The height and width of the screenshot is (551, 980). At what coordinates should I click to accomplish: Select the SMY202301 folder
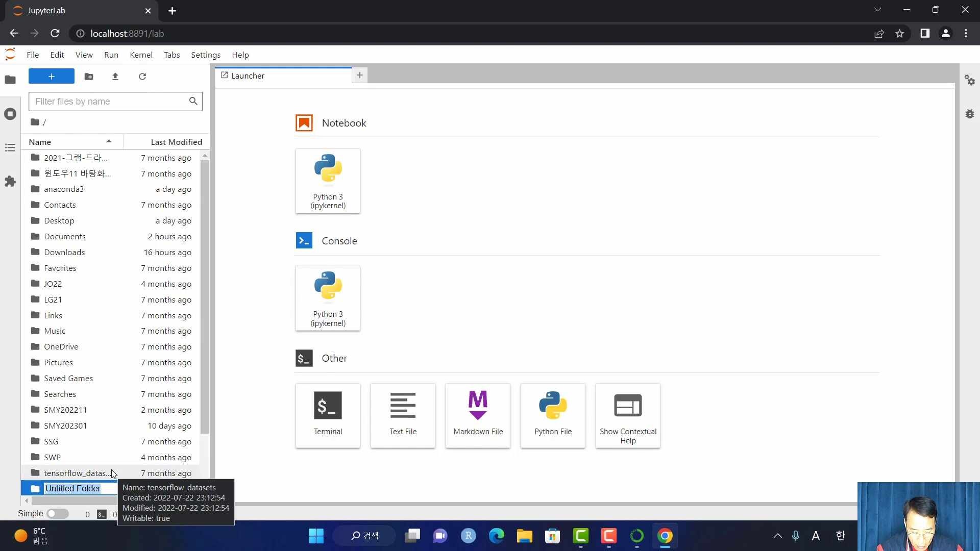(111, 426)
